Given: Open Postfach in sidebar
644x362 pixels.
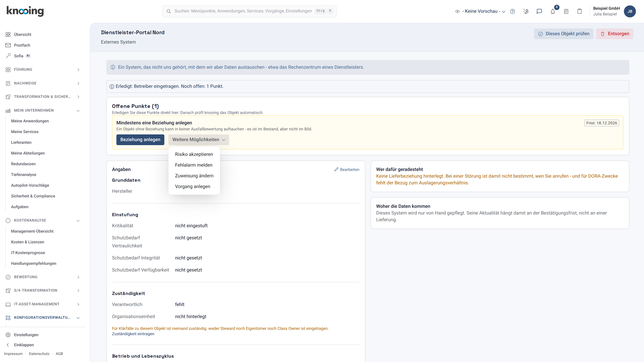Looking at the screenshot, I should pyautogui.click(x=22, y=45).
